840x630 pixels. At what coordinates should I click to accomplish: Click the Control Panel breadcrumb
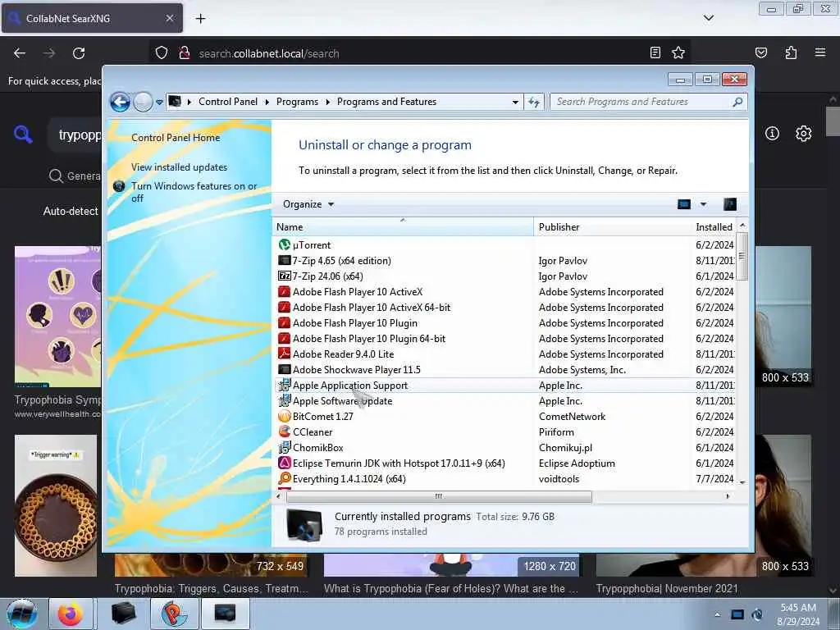(x=228, y=102)
